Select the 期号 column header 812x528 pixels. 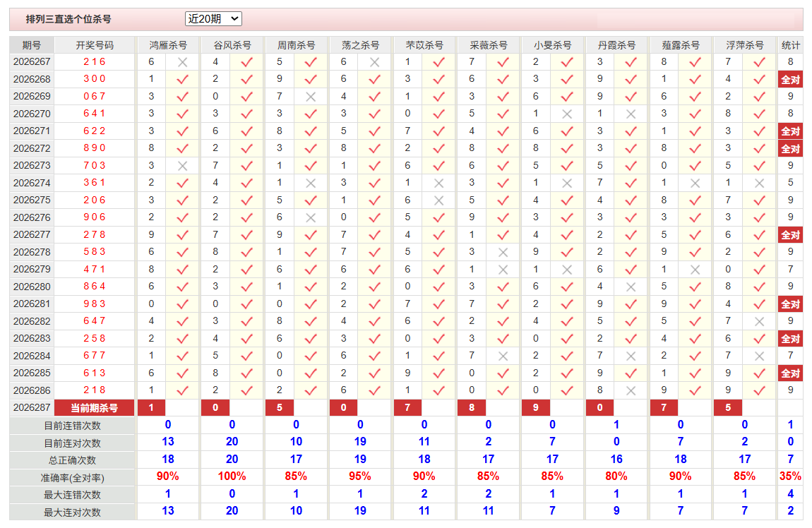click(x=32, y=45)
